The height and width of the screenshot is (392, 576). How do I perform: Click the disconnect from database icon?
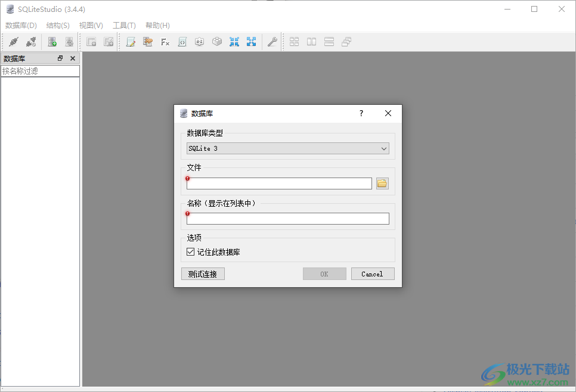(32, 42)
